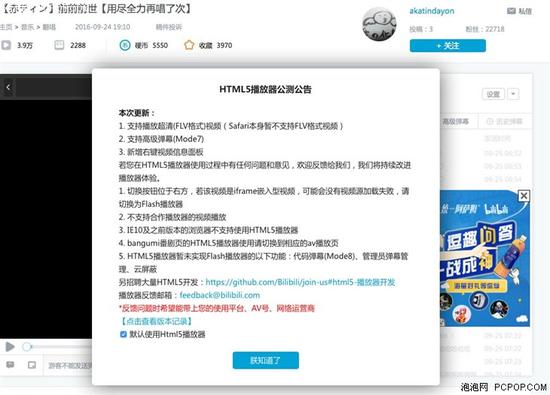This screenshot has height=395, width=550.
Task: Go to 音乐 breadcrumb category
Action: 27,27
